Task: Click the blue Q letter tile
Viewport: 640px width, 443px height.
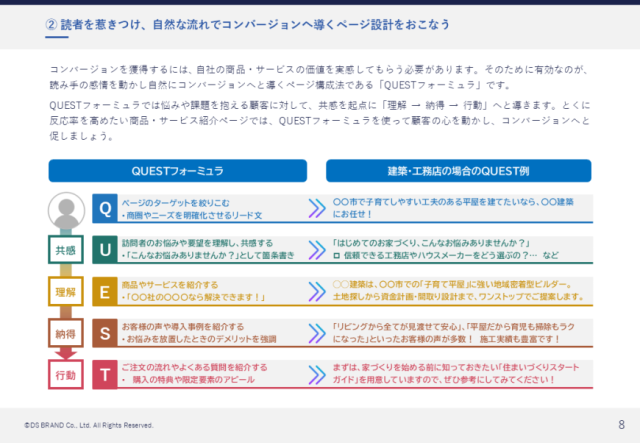Action: pyautogui.click(x=105, y=209)
